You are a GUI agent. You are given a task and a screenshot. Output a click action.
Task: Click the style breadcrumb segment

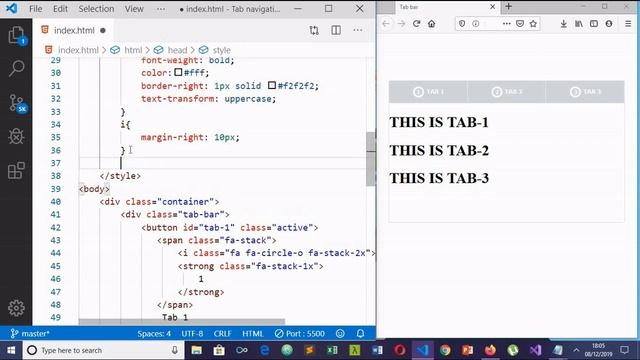pos(222,50)
